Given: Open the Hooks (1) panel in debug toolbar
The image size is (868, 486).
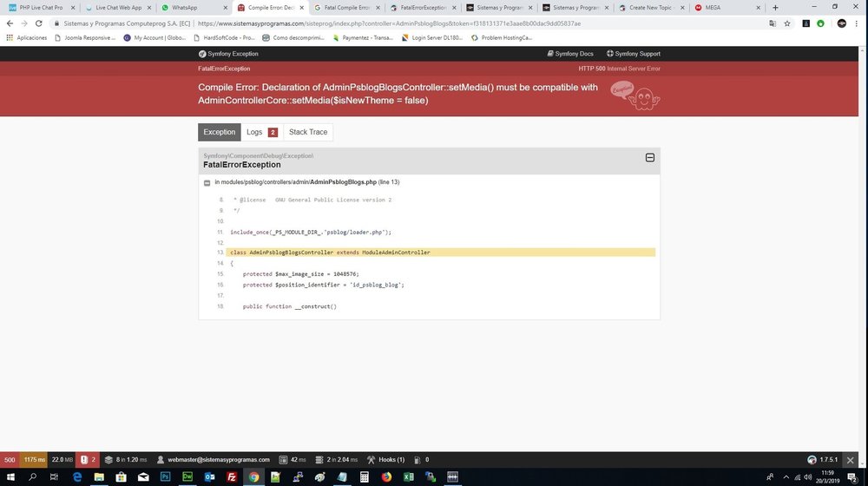Looking at the screenshot, I should 386,459.
